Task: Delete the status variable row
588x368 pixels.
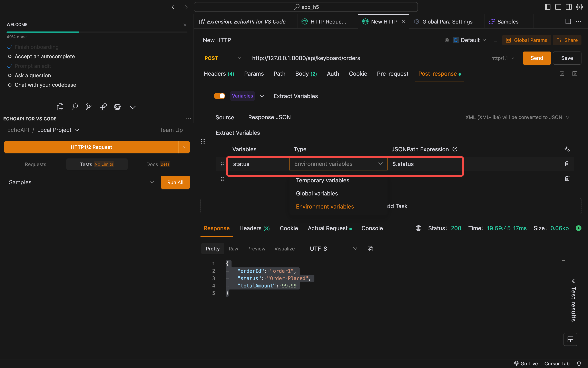Action: click(x=567, y=164)
